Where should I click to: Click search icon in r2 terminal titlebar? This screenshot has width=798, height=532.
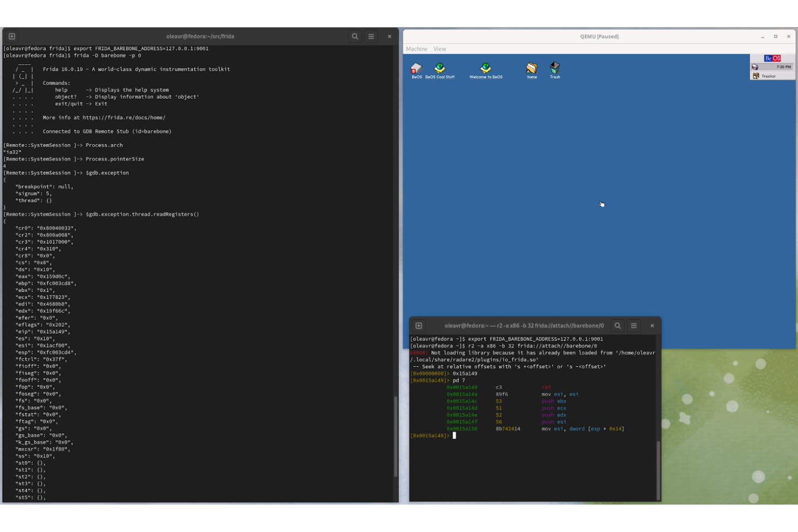point(618,326)
